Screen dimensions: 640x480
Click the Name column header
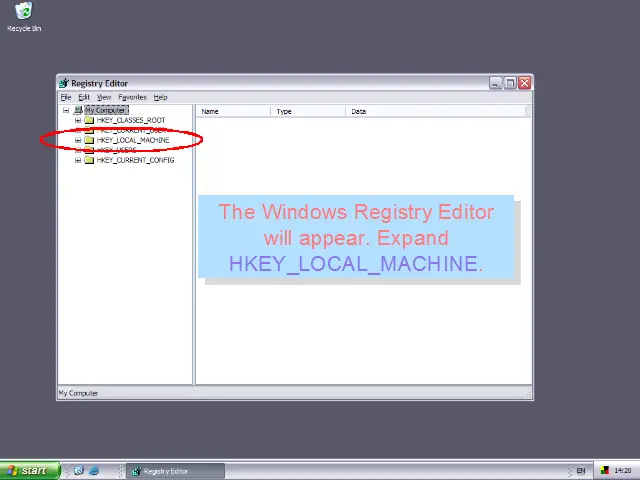pos(233,111)
